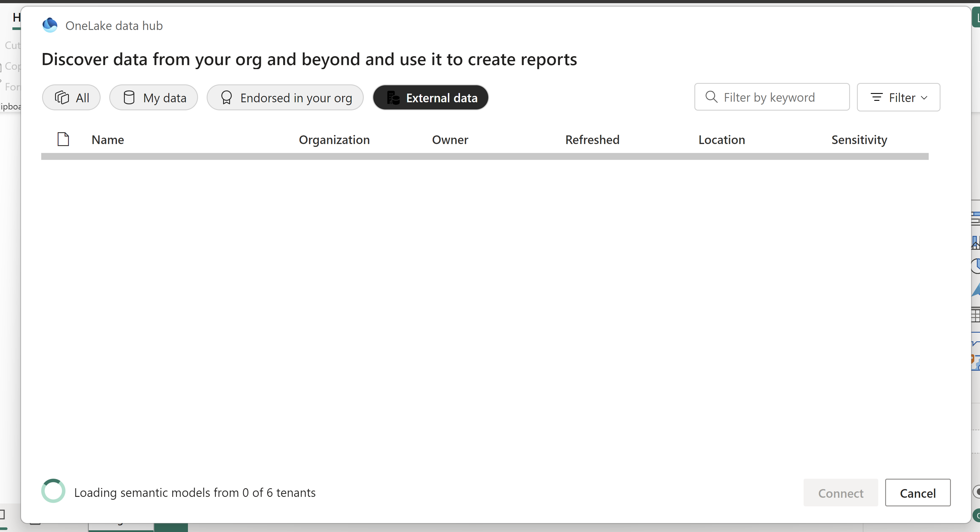Click the magnifier icon in keyword filter box
The image size is (980, 532).
point(711,97)
